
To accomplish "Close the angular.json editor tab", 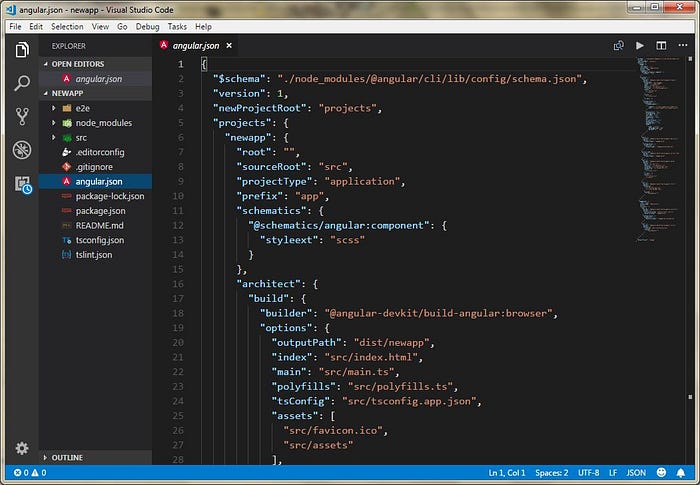I will click(229, 46).
